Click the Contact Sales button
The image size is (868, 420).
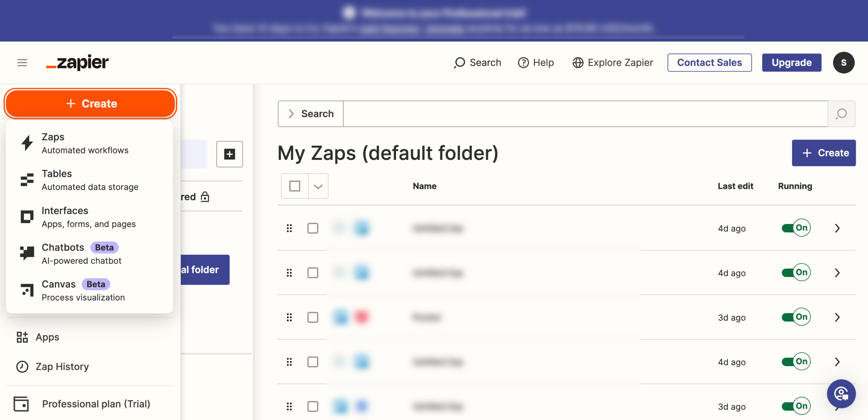pyautogui.click(x=709, y=63)
